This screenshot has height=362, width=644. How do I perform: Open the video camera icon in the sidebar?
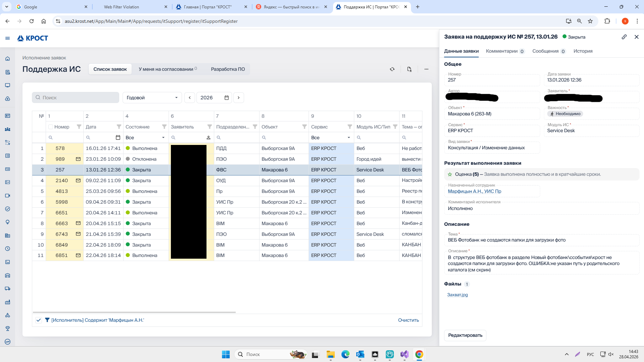click(7, 196)
